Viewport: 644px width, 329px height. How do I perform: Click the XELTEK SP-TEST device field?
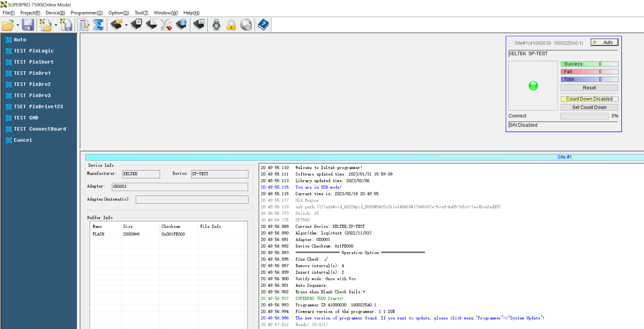click(563, 54)
